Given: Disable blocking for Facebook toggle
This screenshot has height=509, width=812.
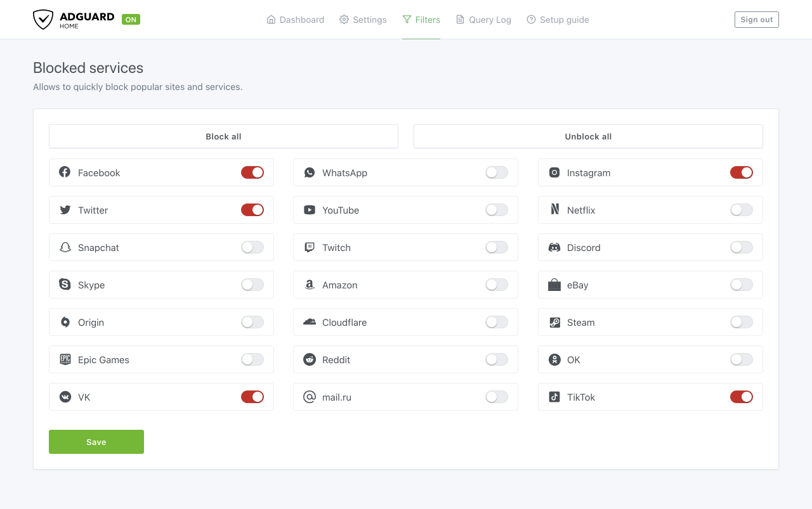Looking at the screenshot, I should click(252, 172).
